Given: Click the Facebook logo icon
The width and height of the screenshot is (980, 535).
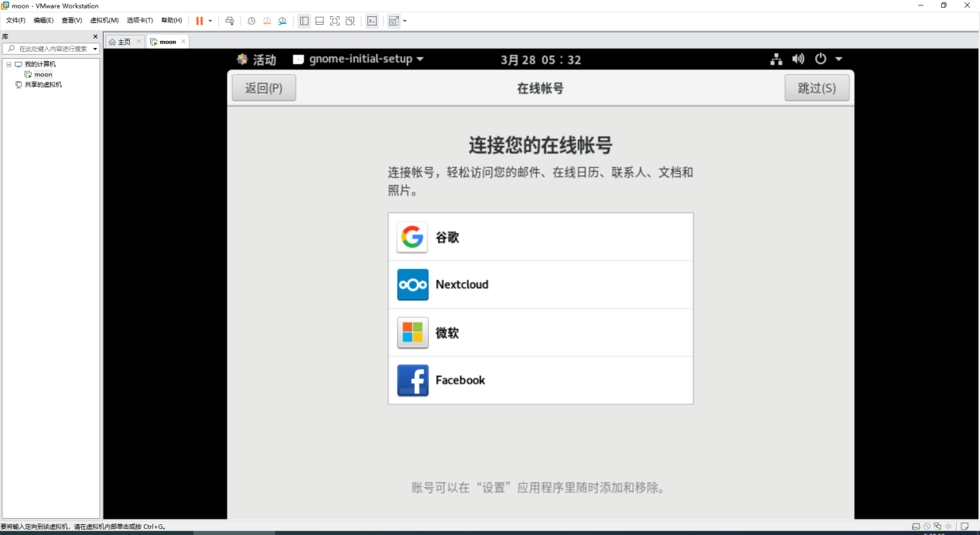Looking at the screenshot, I should pos(412,380).
